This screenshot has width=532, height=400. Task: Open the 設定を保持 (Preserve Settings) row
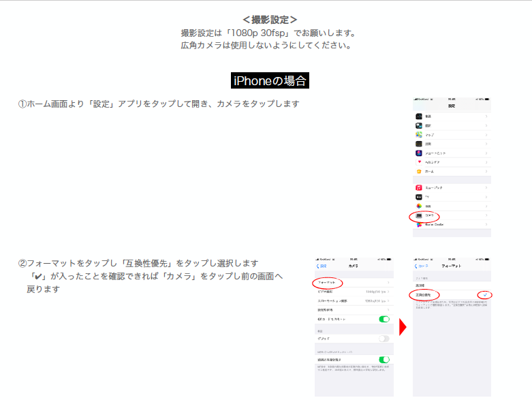point(354,310)
